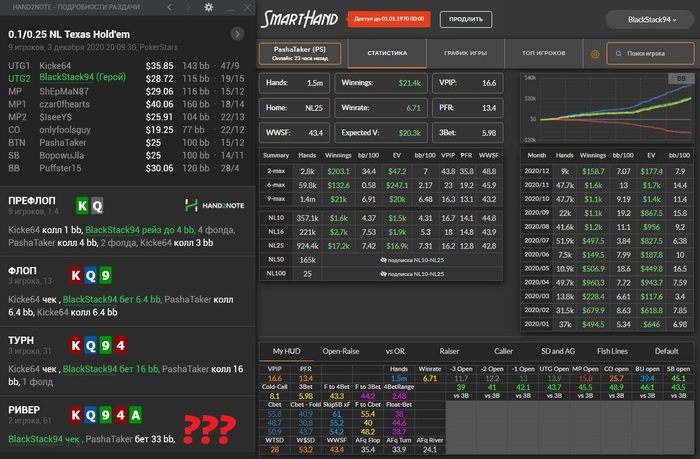Click the Expected V $20.3k box
Screen dimensions: 700x459
(381, 133)
